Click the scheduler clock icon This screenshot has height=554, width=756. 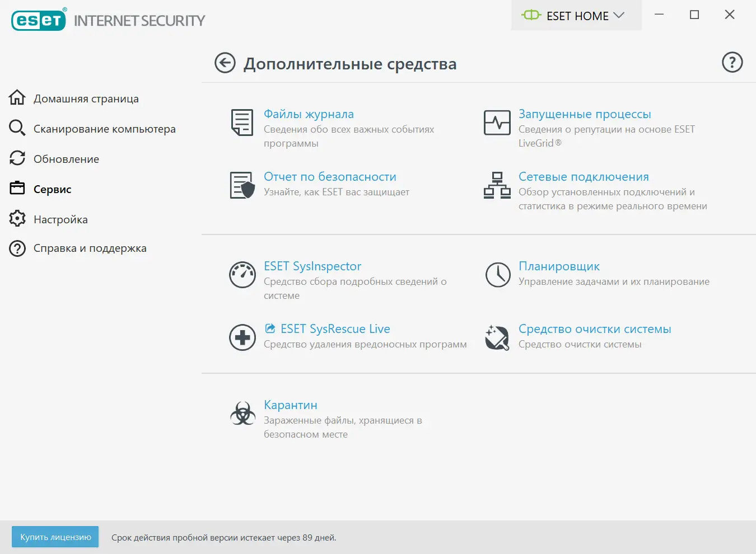(498, 275)
